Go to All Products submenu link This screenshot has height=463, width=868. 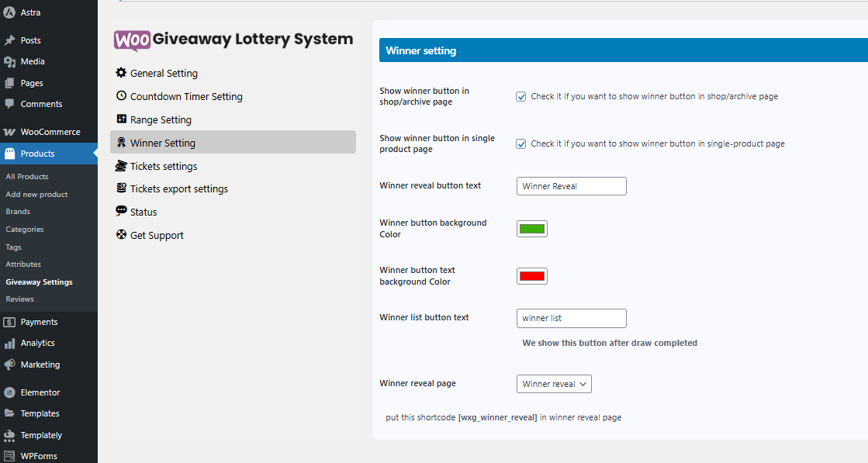27,177
